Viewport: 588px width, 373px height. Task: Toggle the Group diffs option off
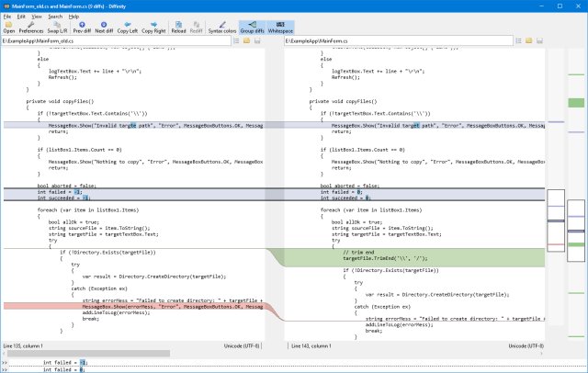pyautogui.click(x=252, y=28)
